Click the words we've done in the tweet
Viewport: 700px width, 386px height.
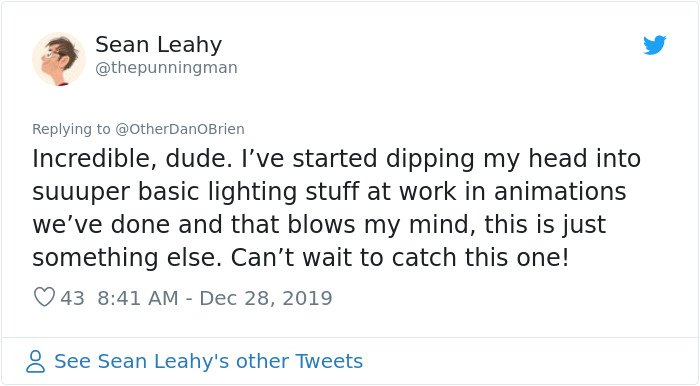coord(101,224)
